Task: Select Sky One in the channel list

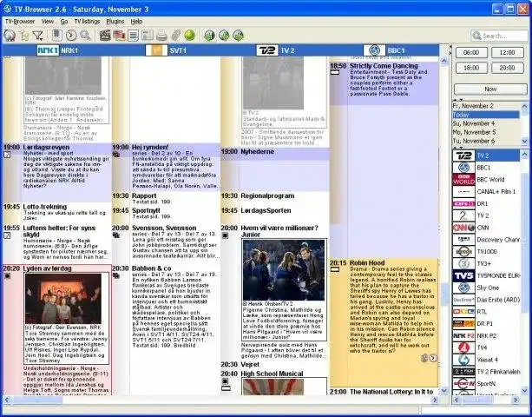Action: pyautogui.click(x=486, y=288)
